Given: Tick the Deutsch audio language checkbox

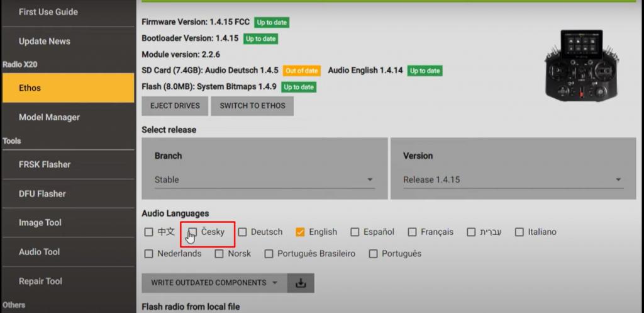Looking at the screenshot, I should tap(243, 232).
